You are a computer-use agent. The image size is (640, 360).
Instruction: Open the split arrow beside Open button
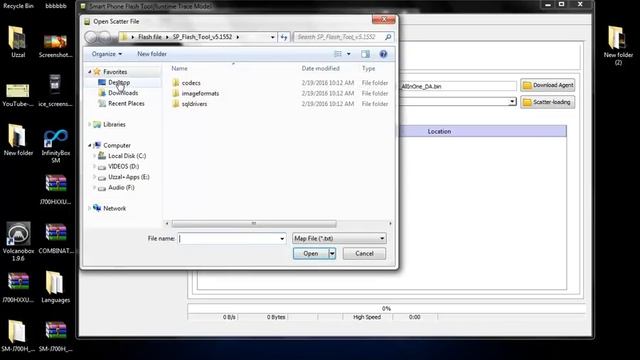[332, 253]
